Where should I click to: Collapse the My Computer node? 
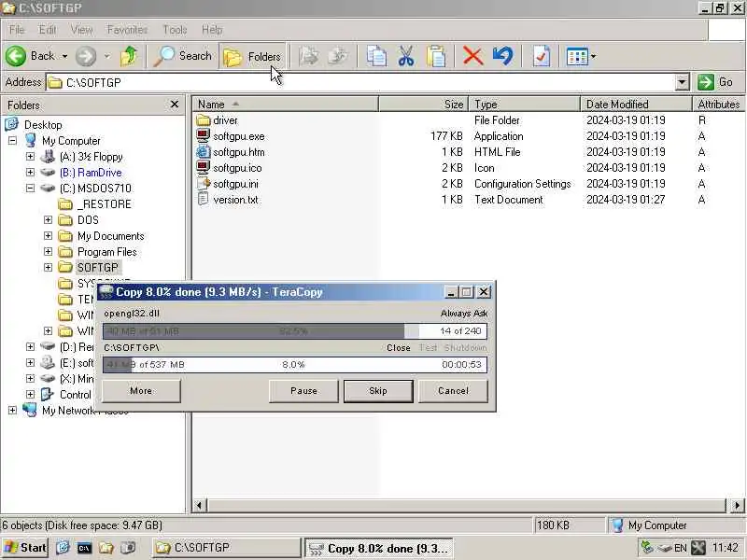(13, 141)
